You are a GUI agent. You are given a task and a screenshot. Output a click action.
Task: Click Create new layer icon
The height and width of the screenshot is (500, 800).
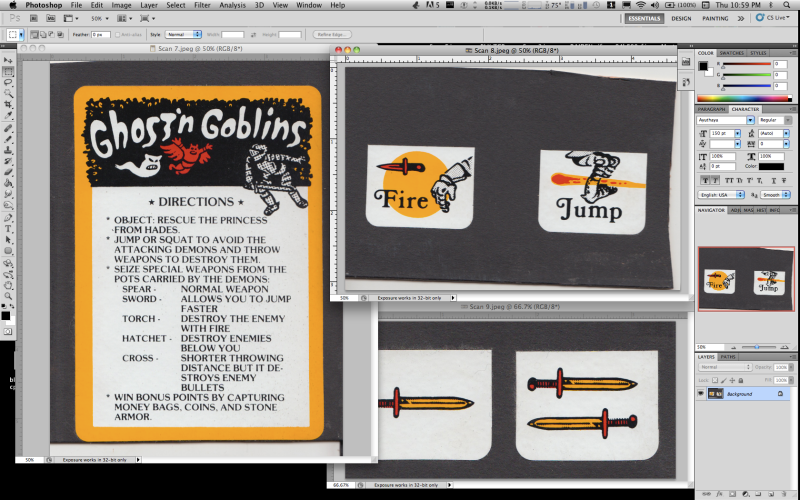pyautogui.click(x=770, y=494)
